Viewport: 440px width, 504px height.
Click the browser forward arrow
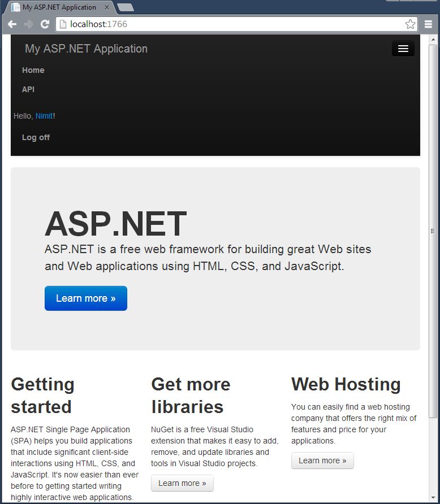pos(29,24)
